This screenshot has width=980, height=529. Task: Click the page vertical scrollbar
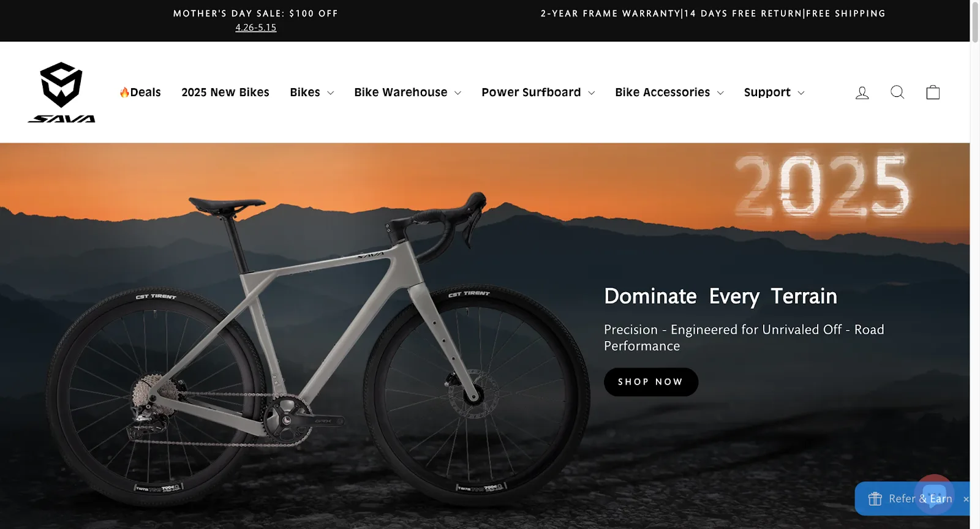point(974,264)
